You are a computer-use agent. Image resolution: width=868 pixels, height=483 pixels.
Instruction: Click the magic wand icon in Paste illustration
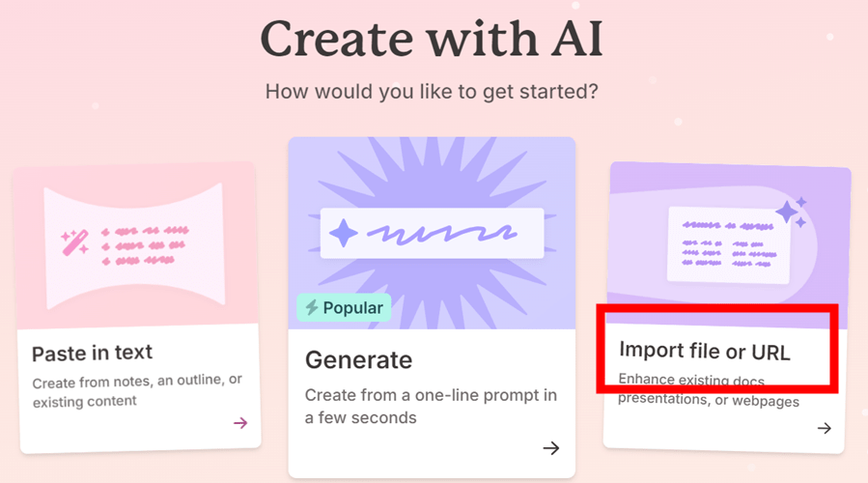click(x=74, y=241)
